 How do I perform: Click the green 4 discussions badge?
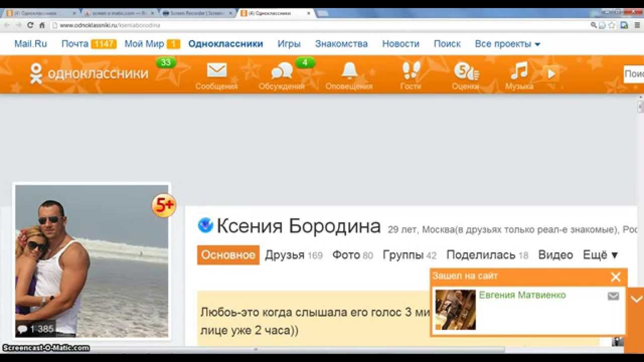click(305, 63)
